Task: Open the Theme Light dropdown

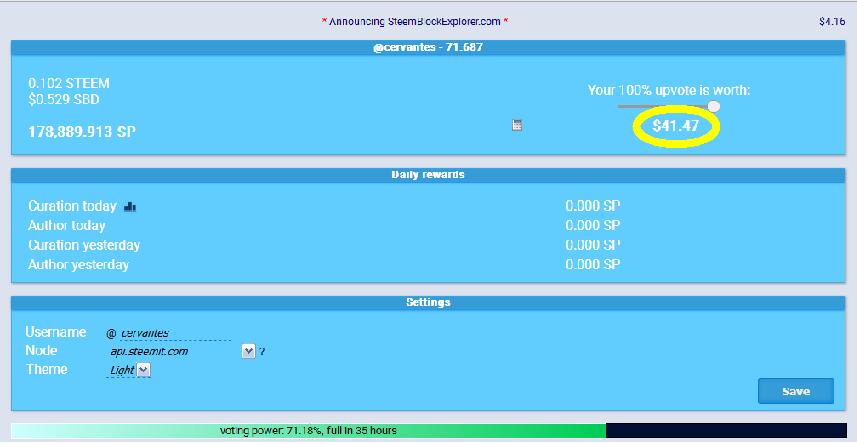Action: [143, 370]
